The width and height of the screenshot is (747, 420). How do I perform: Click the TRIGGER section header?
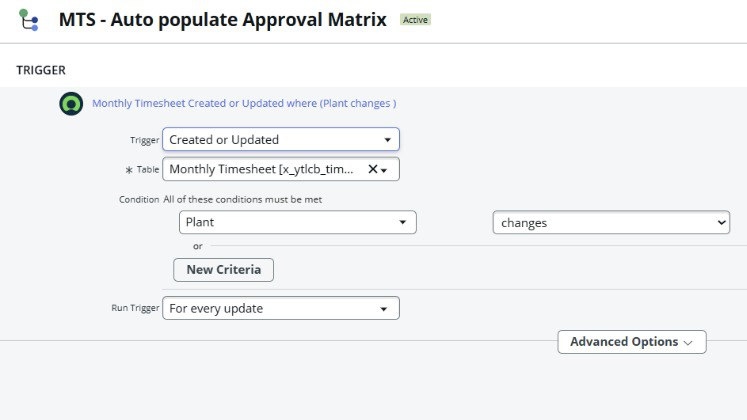[x=41, y=70]
